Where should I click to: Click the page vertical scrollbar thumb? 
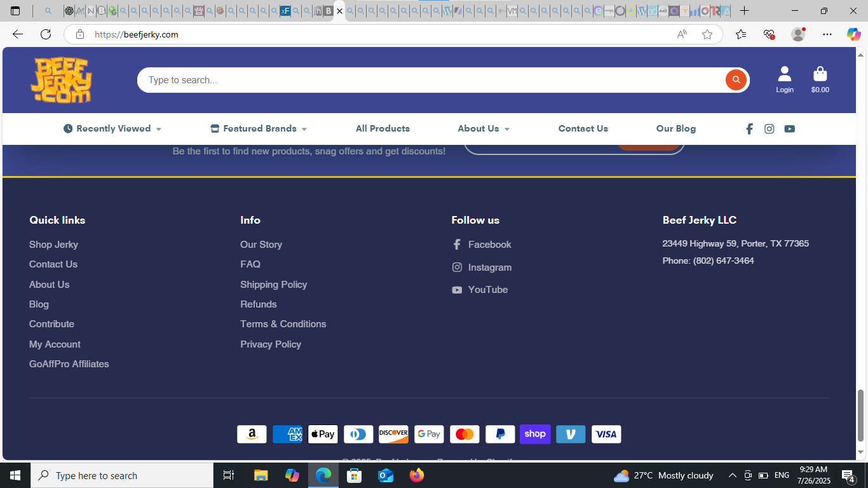(861, 416)
